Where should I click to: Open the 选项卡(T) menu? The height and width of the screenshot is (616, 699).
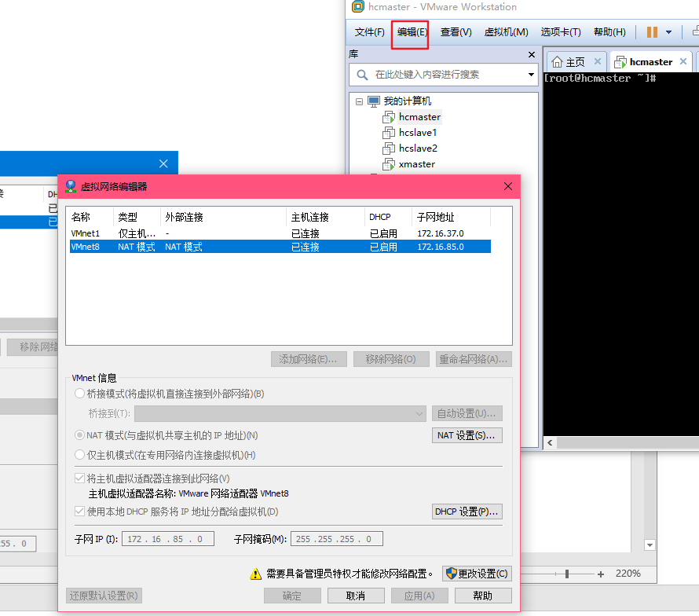tap(560, 32)
